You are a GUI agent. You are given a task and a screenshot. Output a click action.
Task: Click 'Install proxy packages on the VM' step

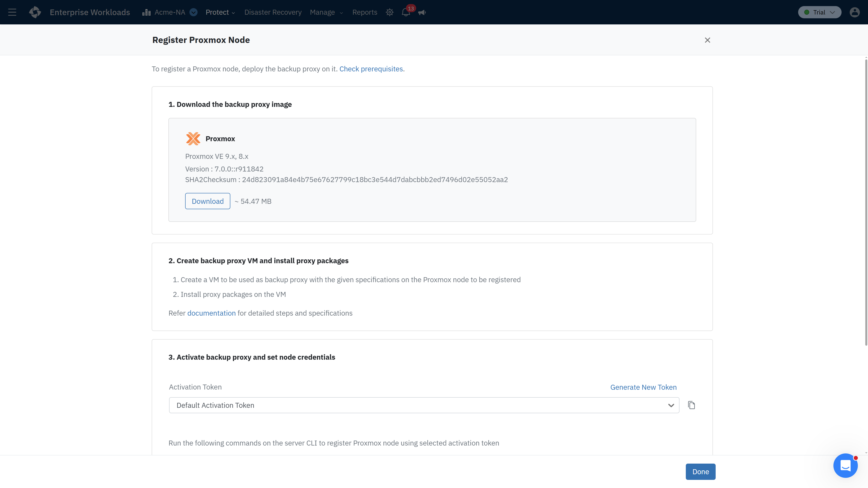coord(233,294)
